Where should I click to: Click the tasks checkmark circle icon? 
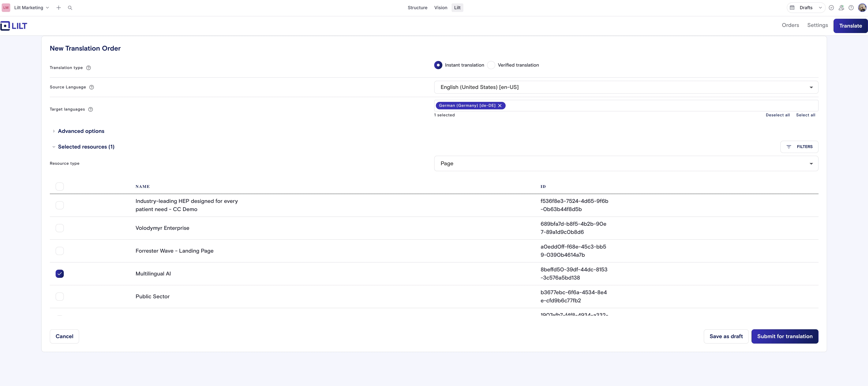click(x=831, y=8)
